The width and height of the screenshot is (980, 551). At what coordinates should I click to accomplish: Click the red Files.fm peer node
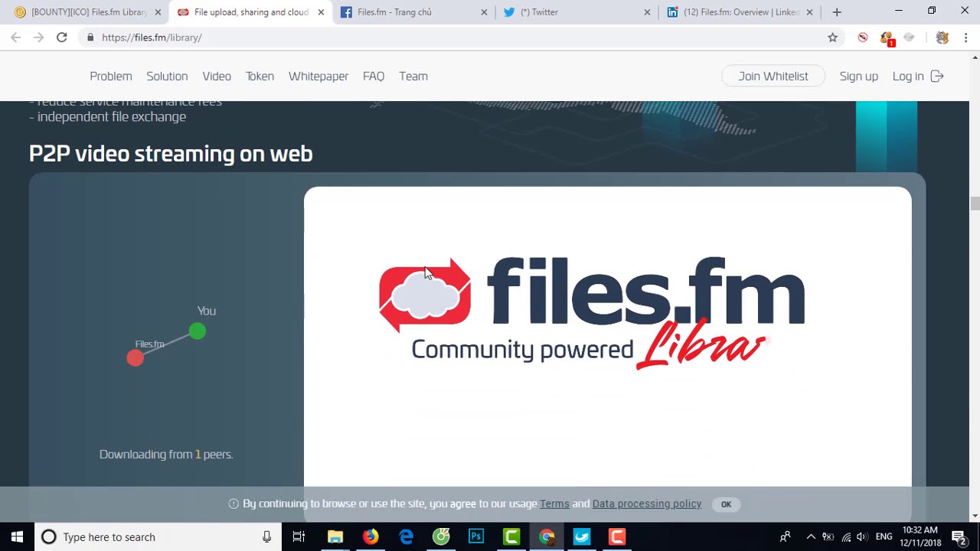coord(136,357)
